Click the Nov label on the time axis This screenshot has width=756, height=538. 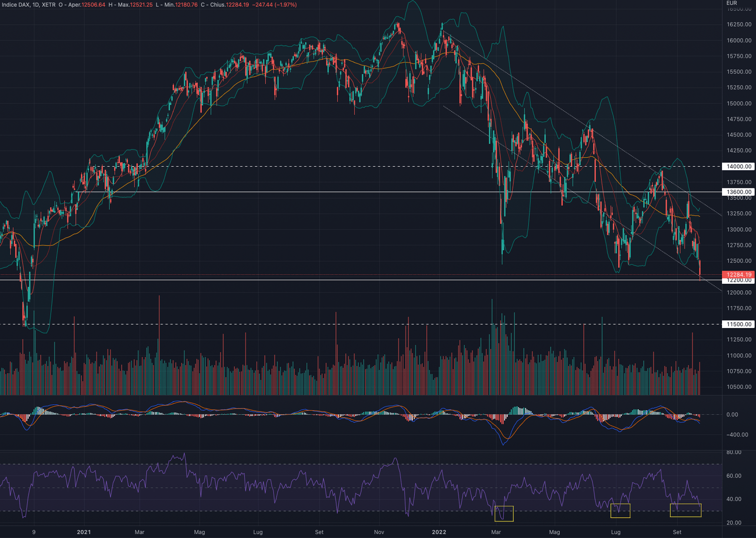pyautogui.click(x=379, y=532)
